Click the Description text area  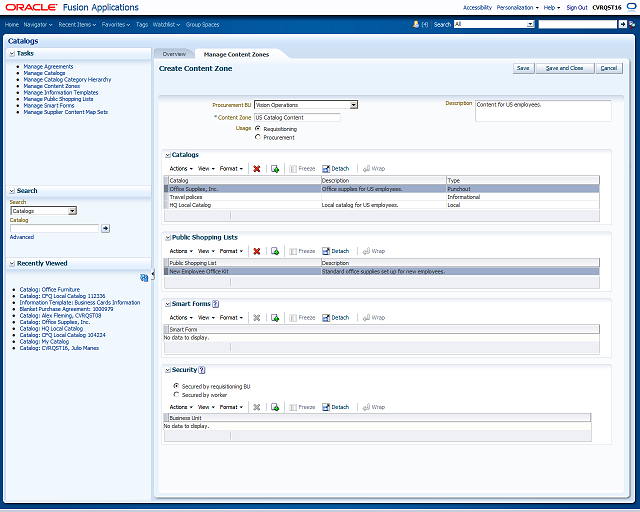point(543,111)
